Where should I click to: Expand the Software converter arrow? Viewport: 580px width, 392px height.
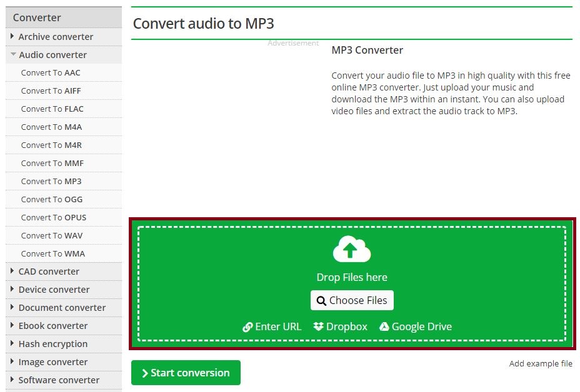tap(12, 380)
